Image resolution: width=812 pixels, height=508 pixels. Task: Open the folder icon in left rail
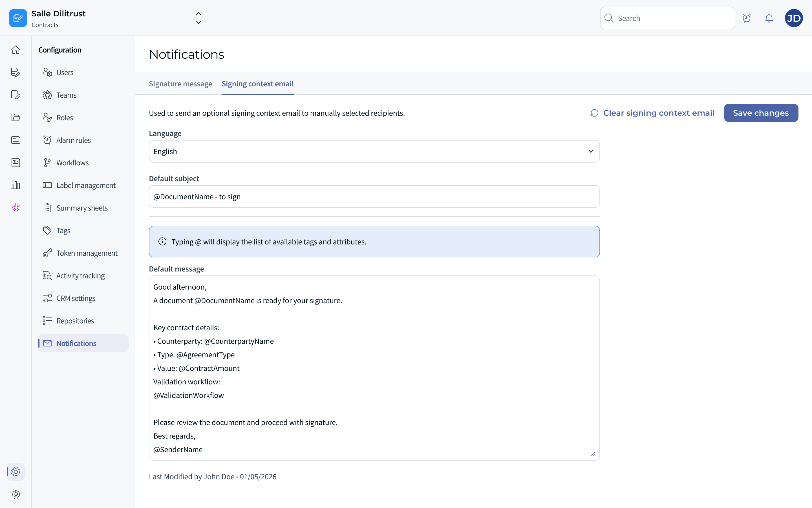point(16,118)
